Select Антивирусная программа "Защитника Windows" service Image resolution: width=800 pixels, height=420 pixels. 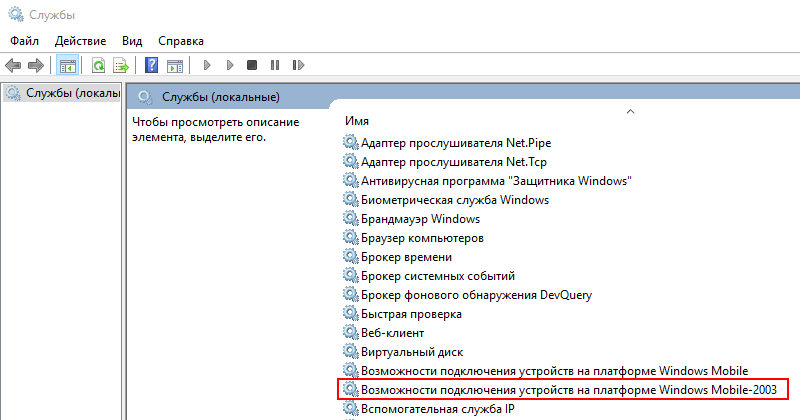point(487,181)
